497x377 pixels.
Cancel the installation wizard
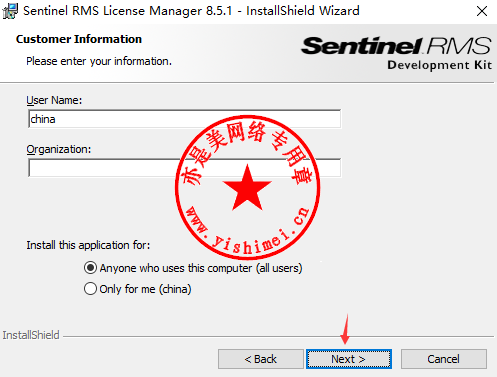pos(444,359)
